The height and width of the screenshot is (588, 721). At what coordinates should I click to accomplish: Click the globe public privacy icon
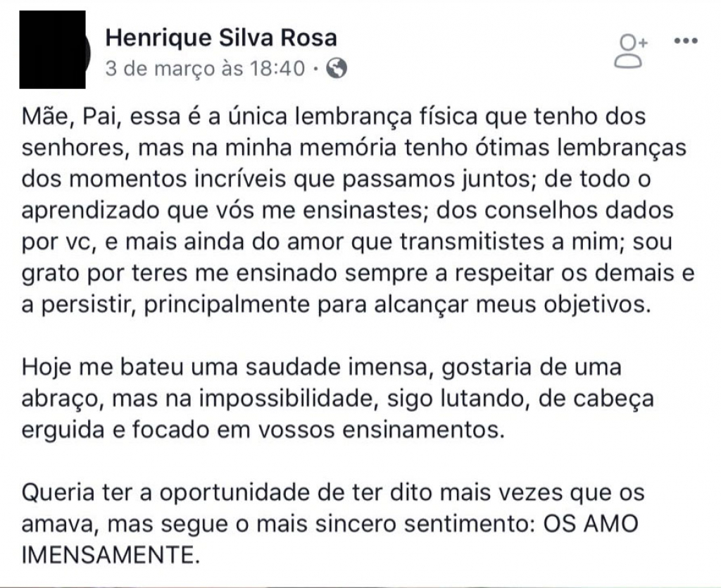[337, 69]
